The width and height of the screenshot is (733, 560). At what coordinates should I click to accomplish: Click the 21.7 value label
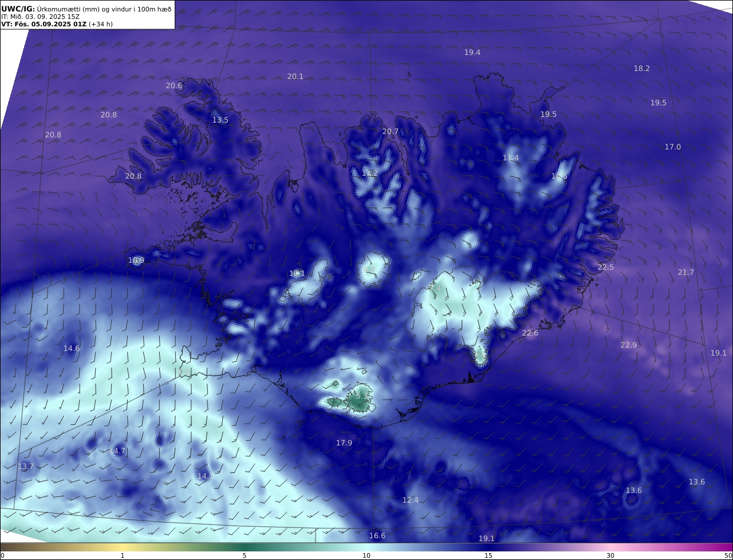[685, 272]
